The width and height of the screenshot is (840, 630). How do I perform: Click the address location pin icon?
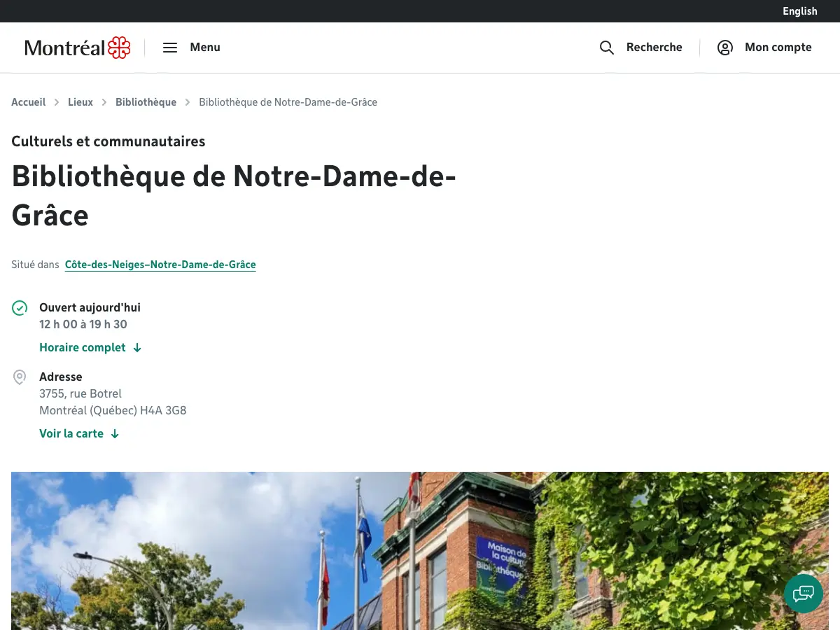tap(20, 377)
